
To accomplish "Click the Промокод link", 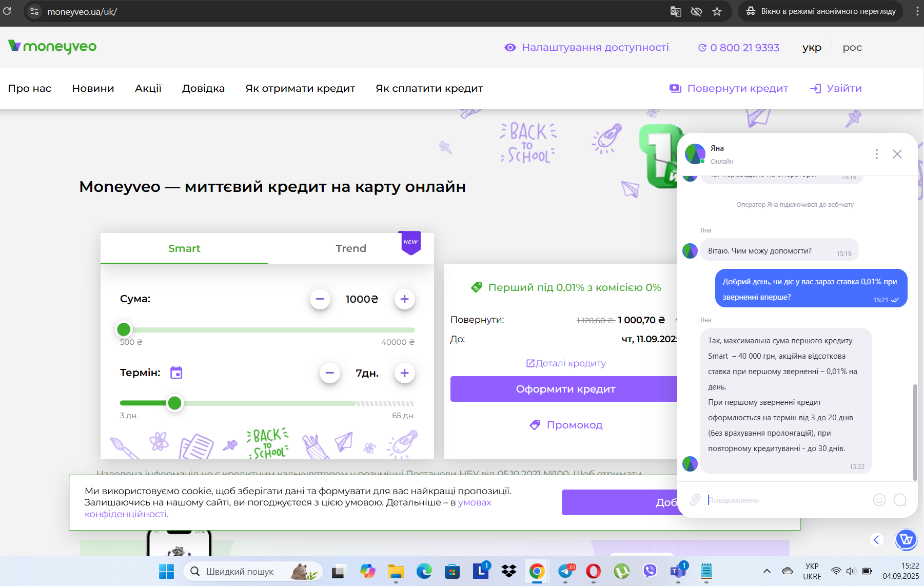I will click(x=566, y=425).
